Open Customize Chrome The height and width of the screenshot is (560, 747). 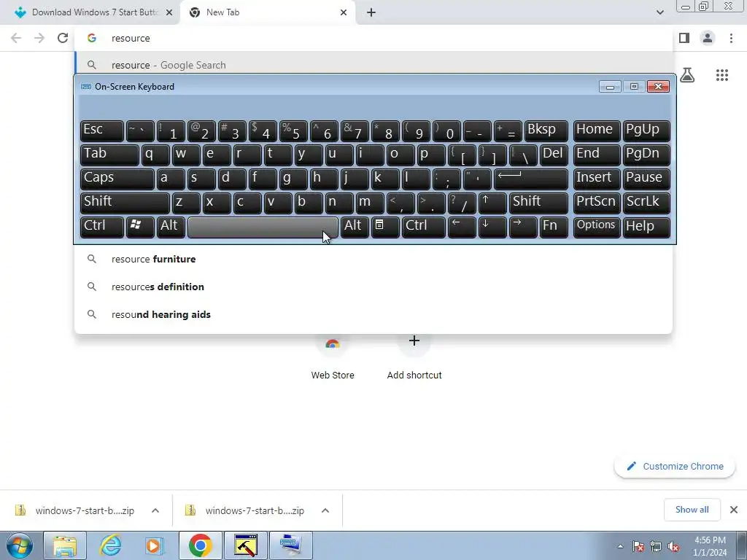point(675,466)
